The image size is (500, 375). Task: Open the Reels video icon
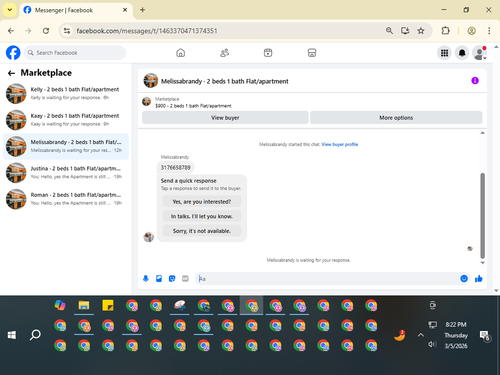click(268, 53)
